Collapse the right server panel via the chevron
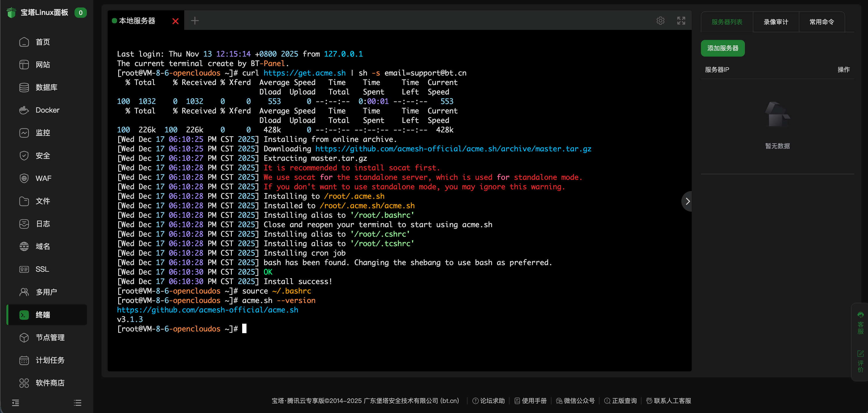 click(x=687, y=201)
